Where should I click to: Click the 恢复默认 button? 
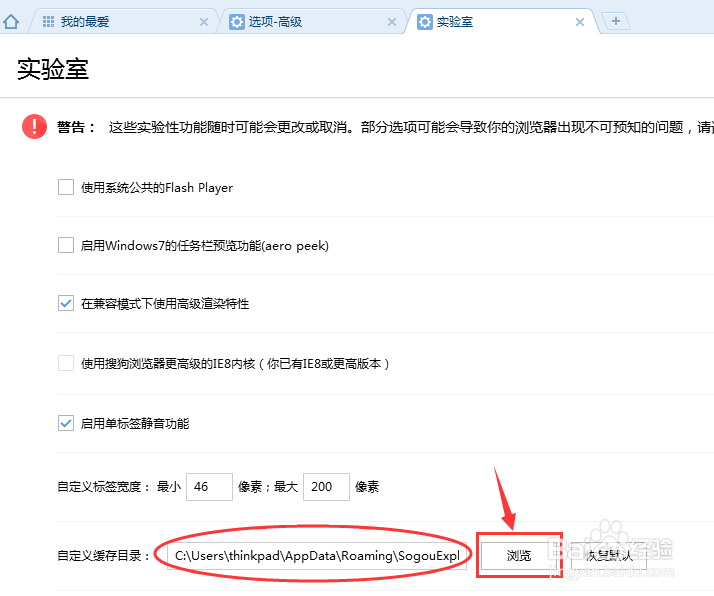(609, 555)
